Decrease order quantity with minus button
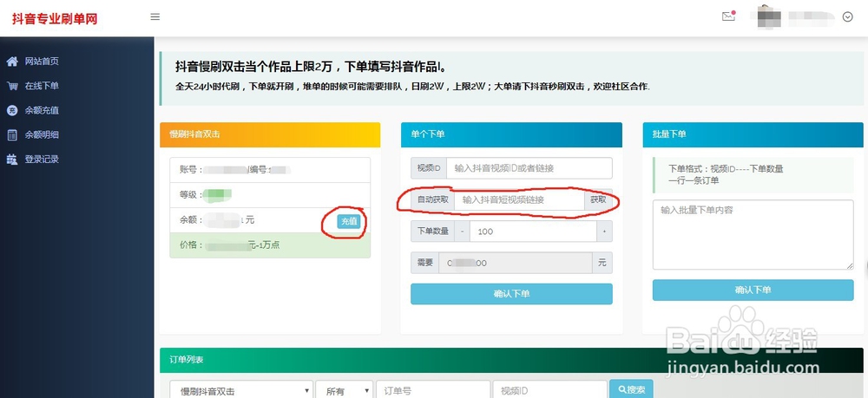Image resolution: width=868 pixels, height=398 pixels. (x=463, y=231)
